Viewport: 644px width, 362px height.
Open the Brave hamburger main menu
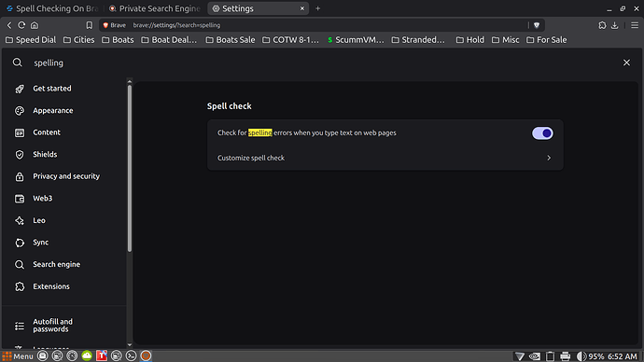[635, 25]
